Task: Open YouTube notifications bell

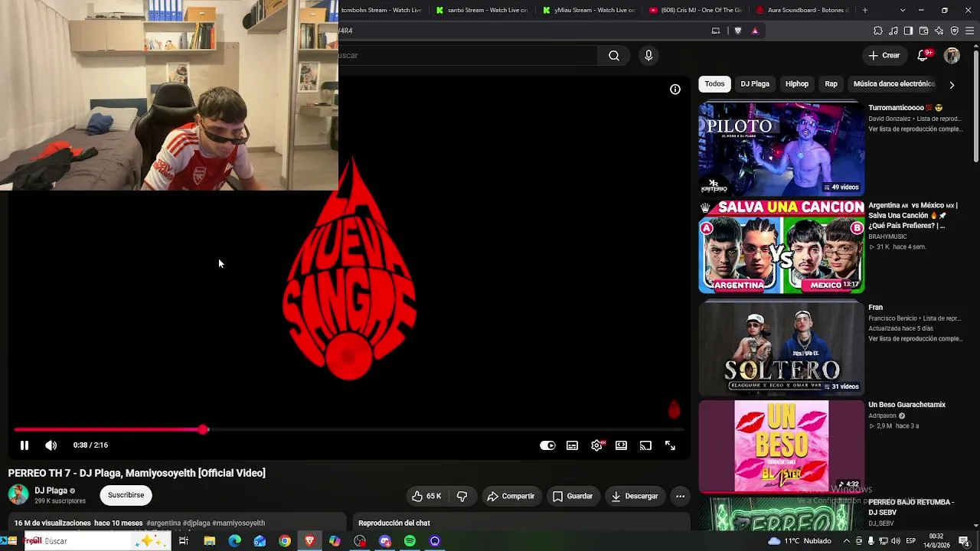Action: click(x=923, y=55)
